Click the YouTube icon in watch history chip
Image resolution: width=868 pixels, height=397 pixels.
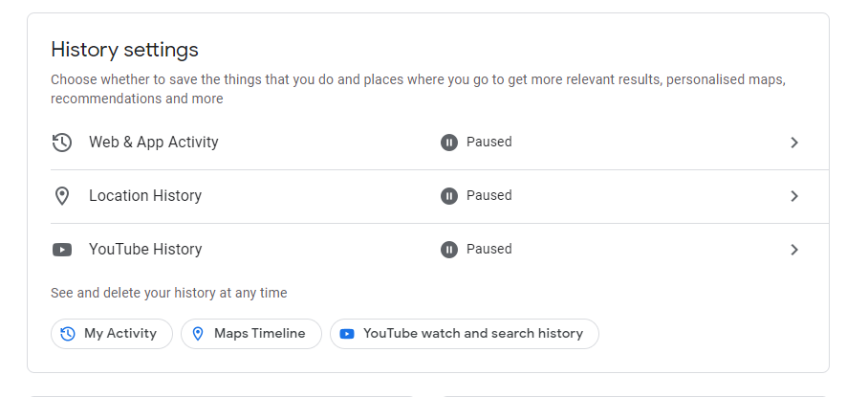point(347,334)
